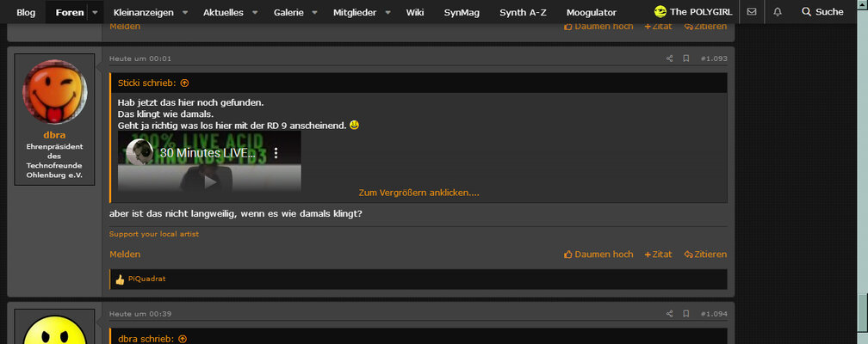Click Zitieren on the top post
Viewport: 868px width, 344px height.
705,27
